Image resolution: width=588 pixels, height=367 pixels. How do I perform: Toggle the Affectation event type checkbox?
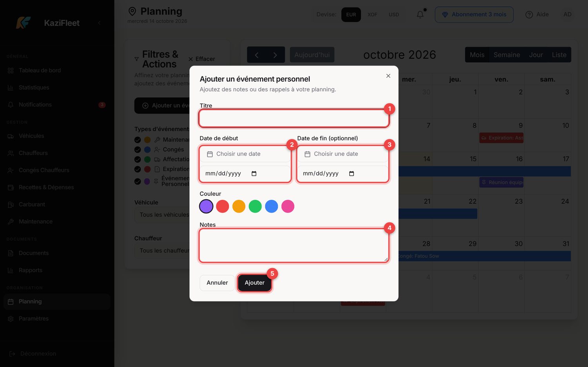point(138,159)
